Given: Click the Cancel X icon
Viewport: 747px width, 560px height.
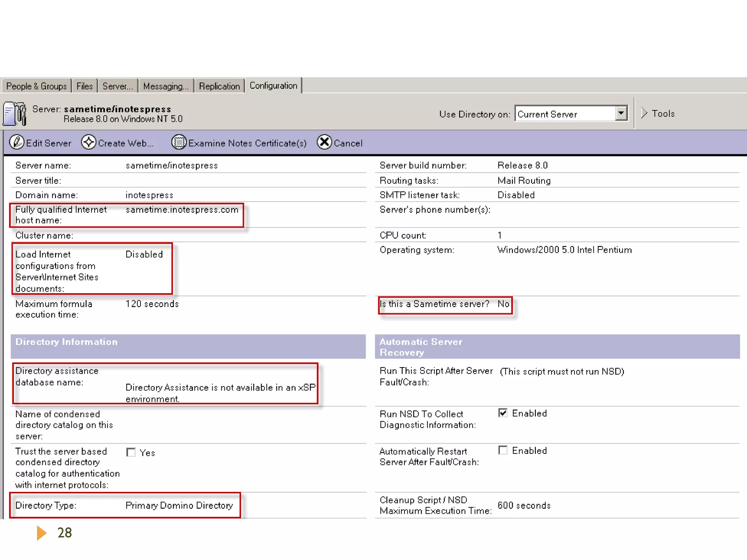Looking at the screenshot, I should (x=324, y=142).
